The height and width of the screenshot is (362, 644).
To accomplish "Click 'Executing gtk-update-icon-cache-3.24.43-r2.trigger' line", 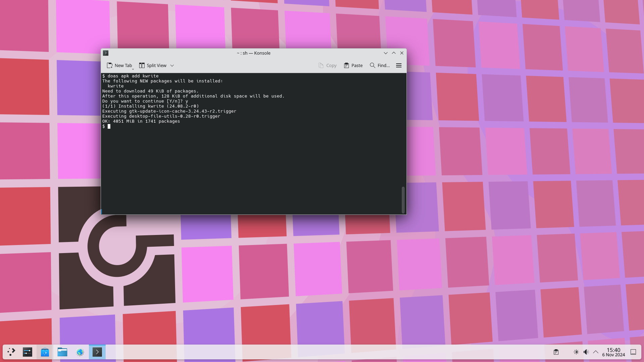I will pyautogui.click(x=169, y=111).
